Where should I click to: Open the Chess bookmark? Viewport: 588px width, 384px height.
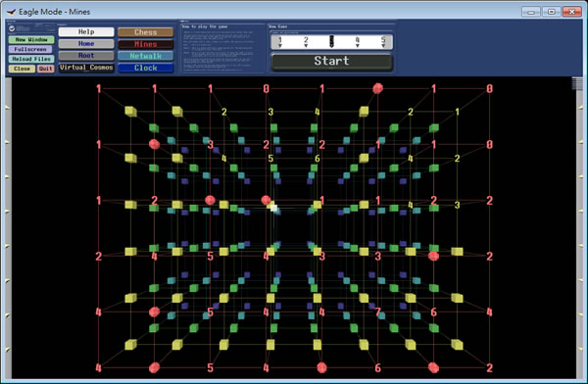[x=145, y=32]
